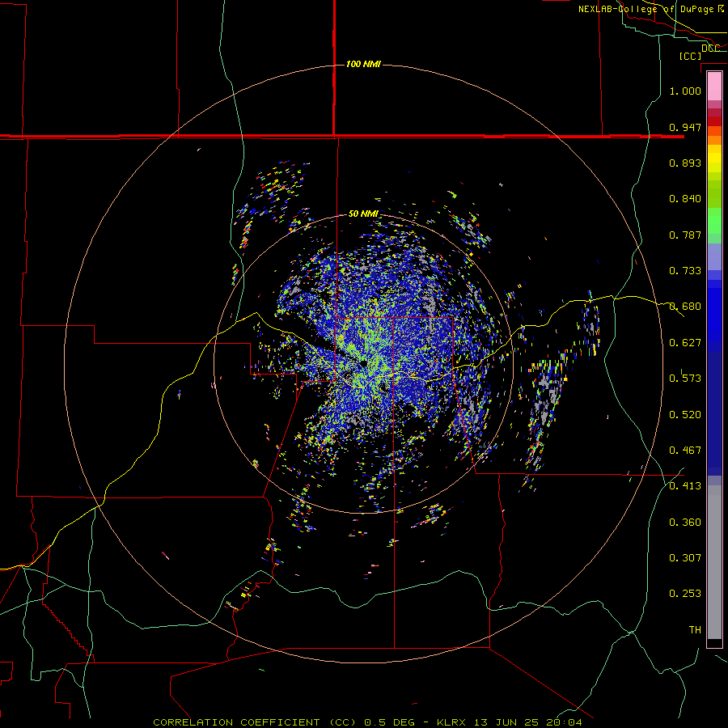Pick the olive-green segment beside 0.840
Viewport: 728px width, 728px height.
click(x=714, y=194)
